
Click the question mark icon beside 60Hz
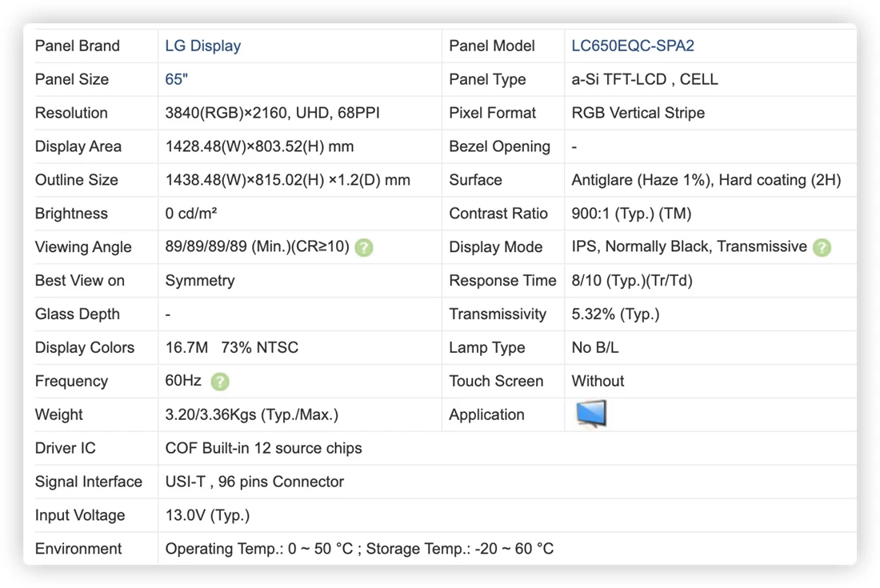(220, 382)
